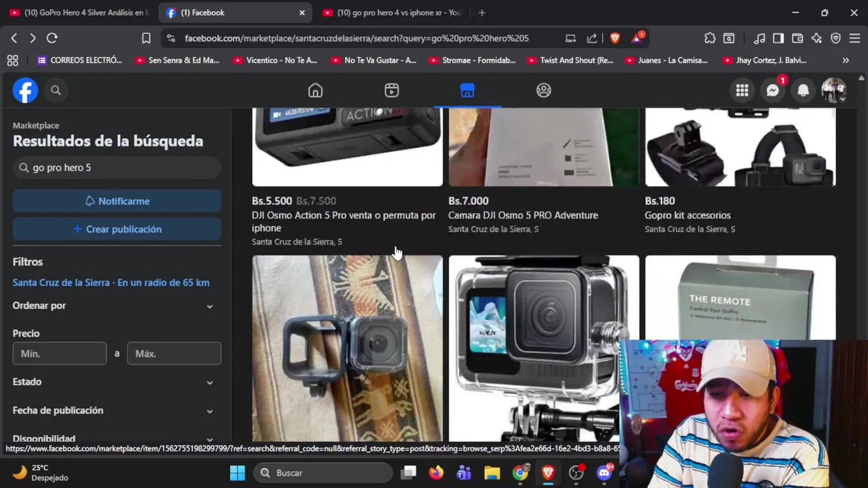868x488 pixels.
Task: Toggle the browser sidebar panel icon
Action: tap(778, 38)
